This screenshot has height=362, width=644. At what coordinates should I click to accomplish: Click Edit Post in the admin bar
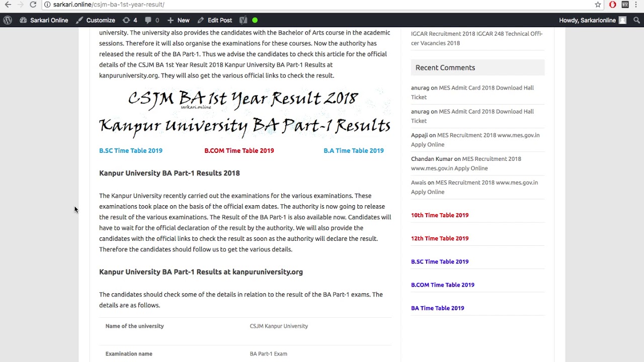pos(215,20)
